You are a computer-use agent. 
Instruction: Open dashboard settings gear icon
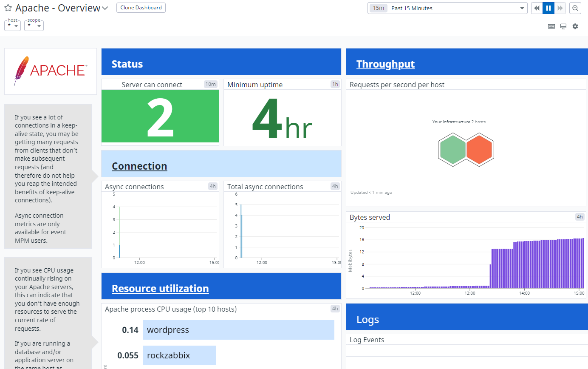tap(575, 26)
